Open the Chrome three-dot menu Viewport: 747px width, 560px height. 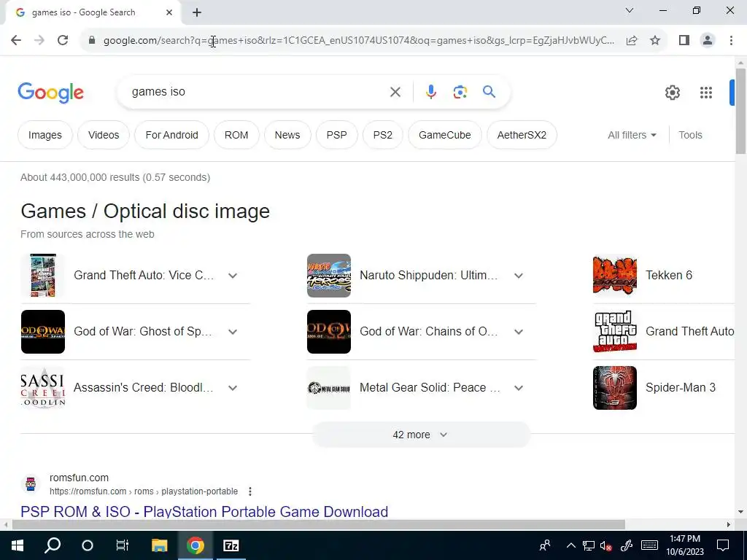(x=731, y=41)
